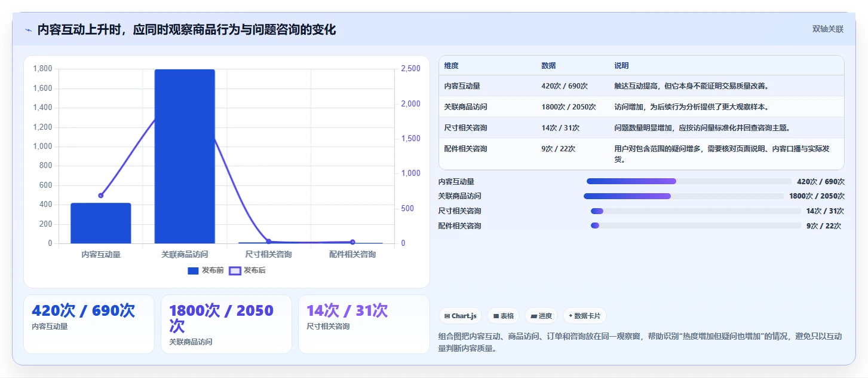Click the 双轴关联 badge in the header
This screenshot has height=378, width=868.
tap(827, 29)
